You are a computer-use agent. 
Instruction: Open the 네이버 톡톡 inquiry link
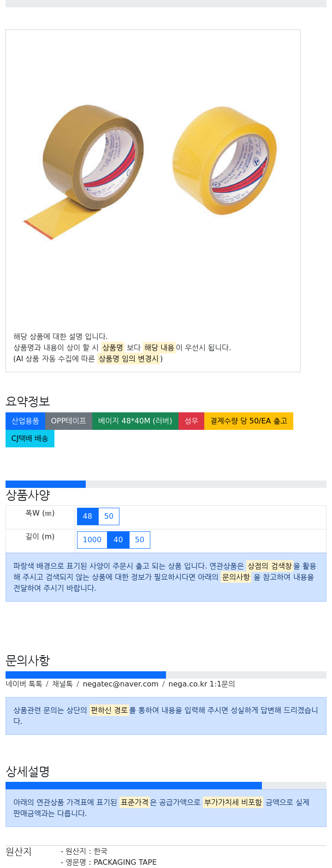pos(24,684)
